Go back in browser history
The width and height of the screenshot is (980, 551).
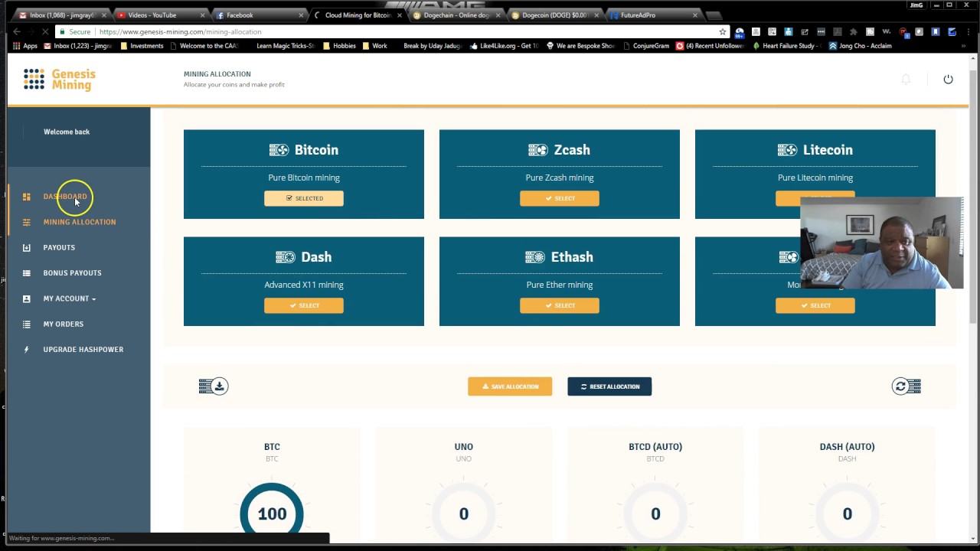click(16, 31)
